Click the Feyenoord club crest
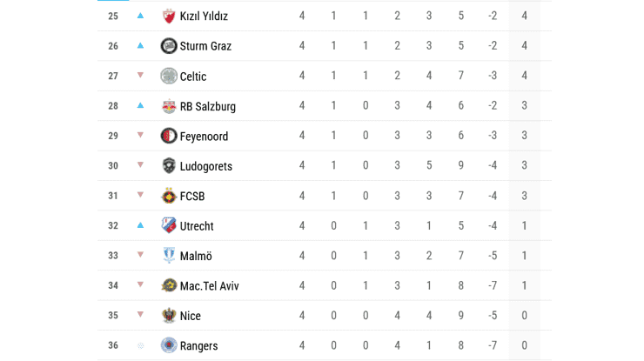Viewport: 644px width, 361px height. (x=169, y=136)
